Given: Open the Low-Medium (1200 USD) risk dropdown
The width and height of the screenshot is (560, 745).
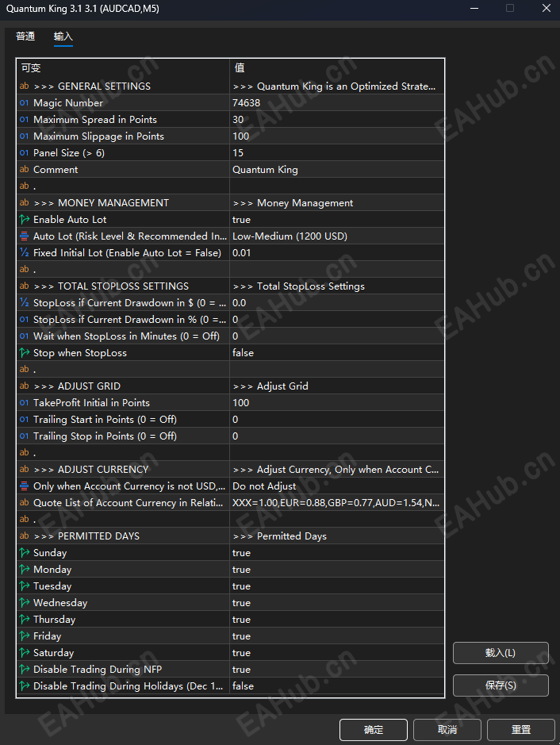Looking at the screenshot, I should pyautogui.click(x=337, y=236).
